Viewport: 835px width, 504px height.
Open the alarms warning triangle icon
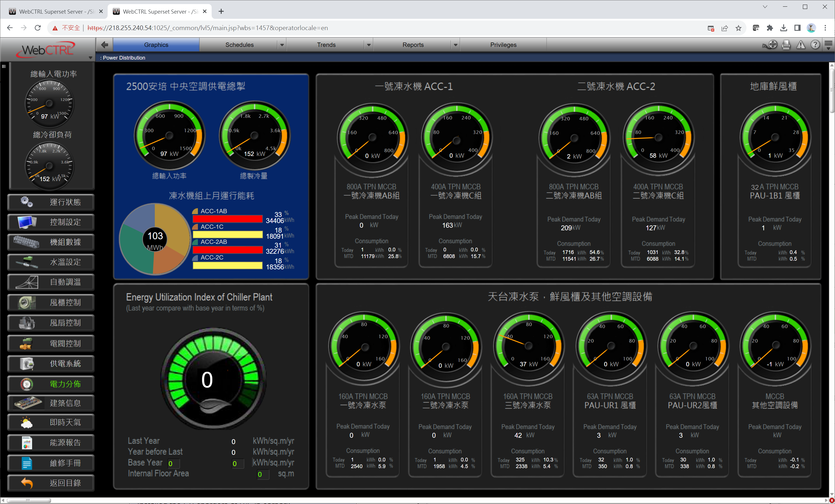[x=801, y=45]
